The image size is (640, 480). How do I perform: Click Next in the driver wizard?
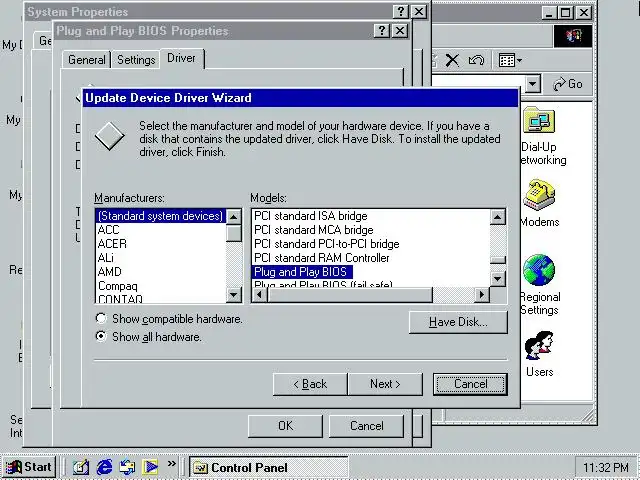(385, 384)
